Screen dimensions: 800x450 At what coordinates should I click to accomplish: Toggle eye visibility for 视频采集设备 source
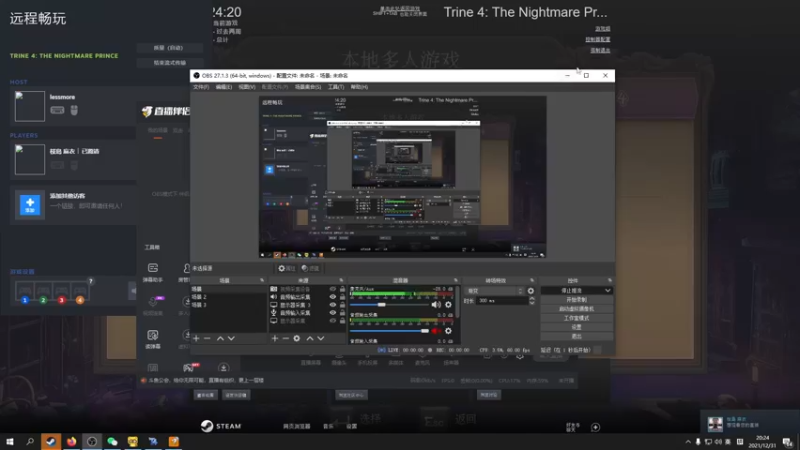[333, 289]
